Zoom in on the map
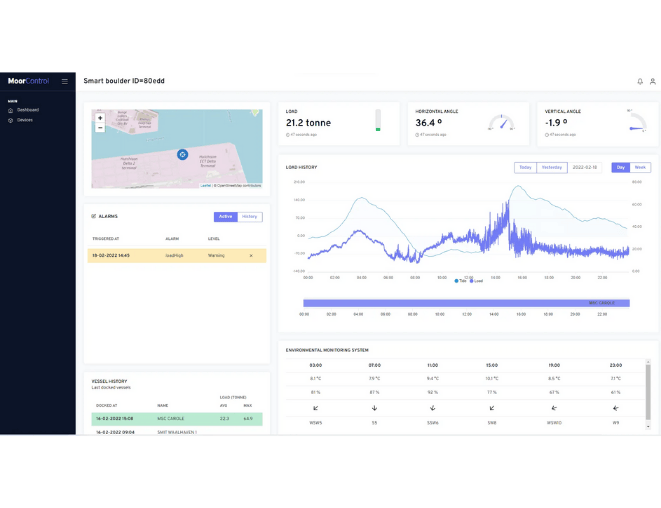Viewport: 661px width, 508px height. click(x=100, y=118)
